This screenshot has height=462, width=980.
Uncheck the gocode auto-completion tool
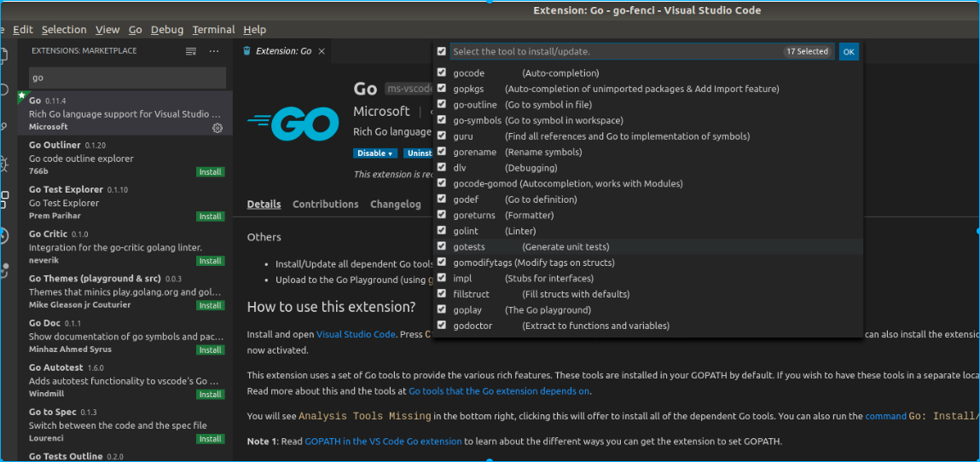[441, 73]
